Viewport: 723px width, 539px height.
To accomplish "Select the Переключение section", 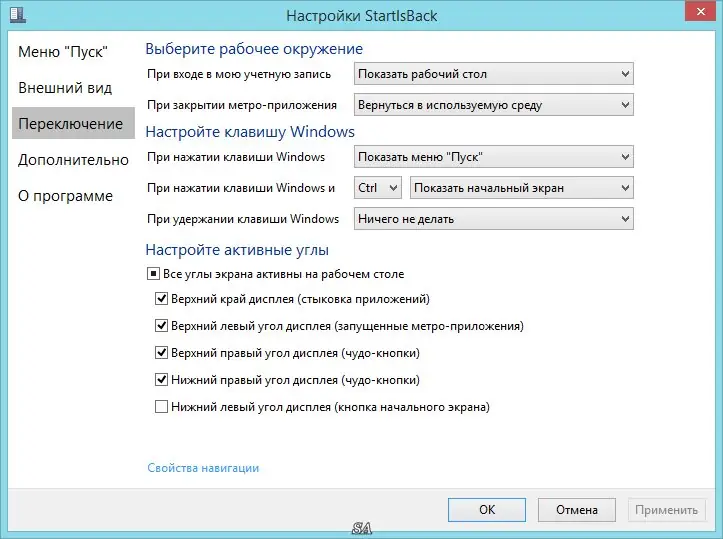I will (x=73, y=123).
